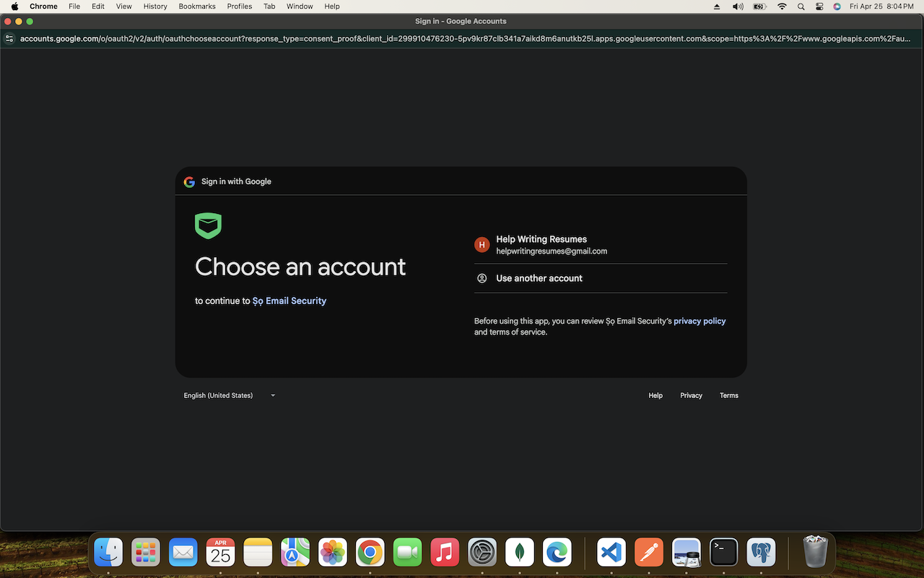Open Music from the Dock
Viewport: 924px width, 578px height.
click(x=445, y=553)
